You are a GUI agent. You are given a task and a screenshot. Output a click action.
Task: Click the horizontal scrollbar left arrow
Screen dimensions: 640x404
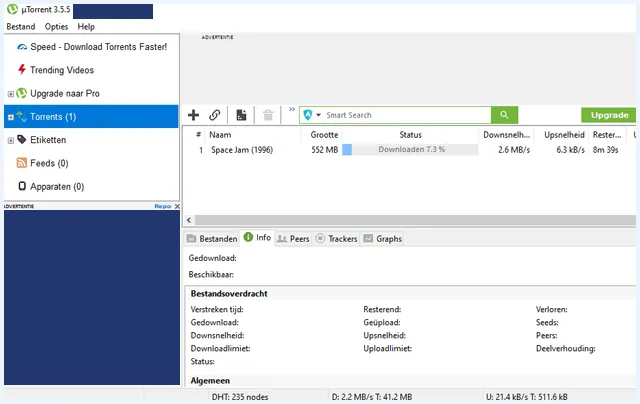(189, 220)
